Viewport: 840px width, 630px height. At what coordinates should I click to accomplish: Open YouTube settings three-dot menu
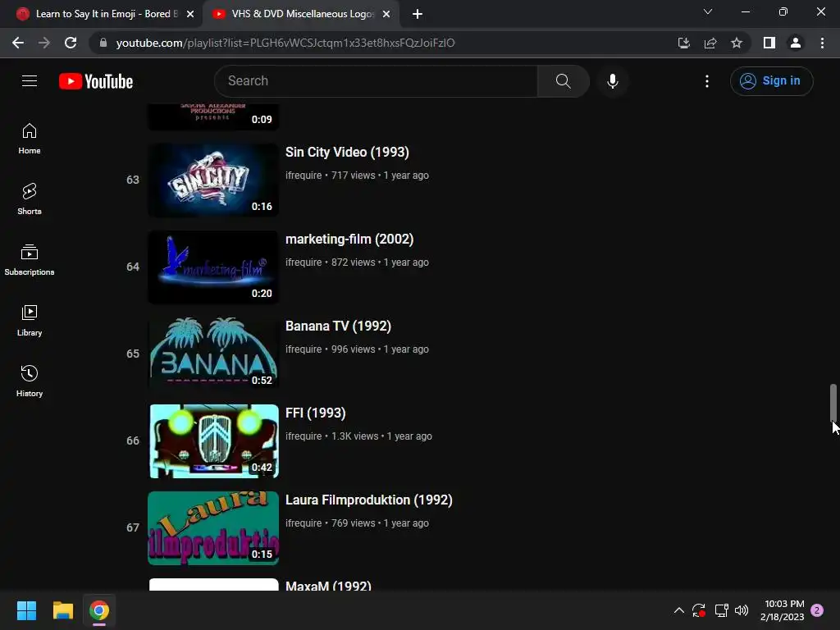707,81
